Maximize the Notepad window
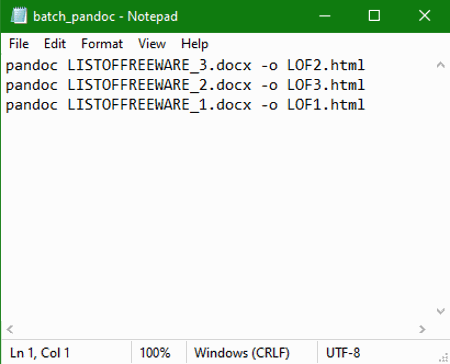This screenshot has height=364, width=450. (x=374, y=16)
